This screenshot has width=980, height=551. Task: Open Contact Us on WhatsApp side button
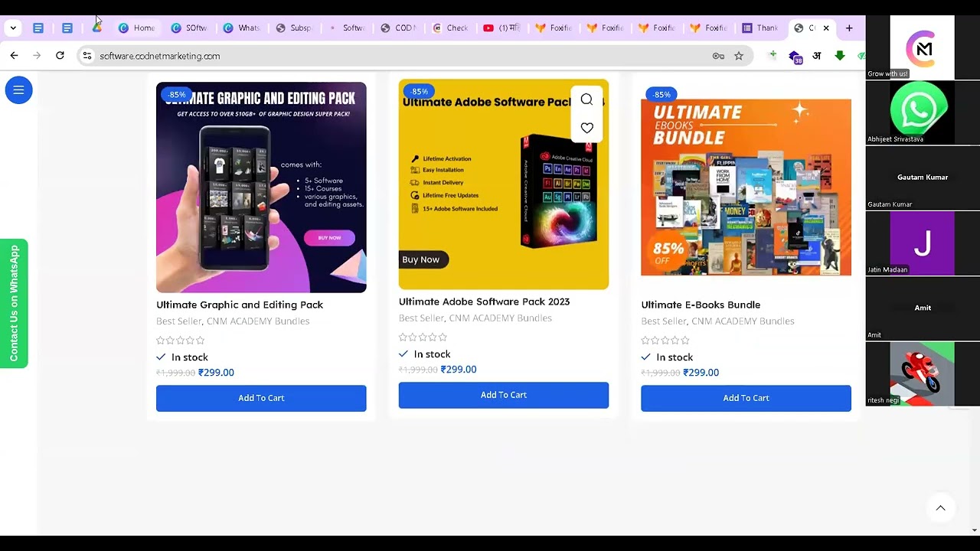[14, 304]
